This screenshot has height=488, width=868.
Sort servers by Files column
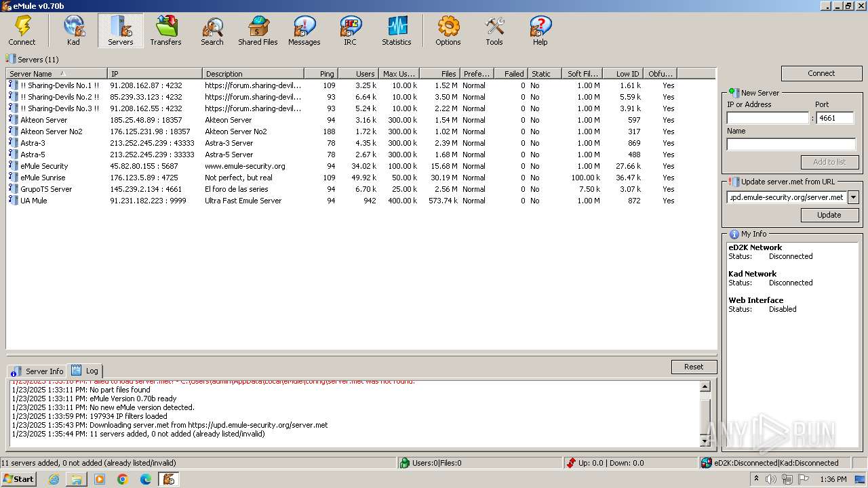pyautogui.click(x=440, y=73)
